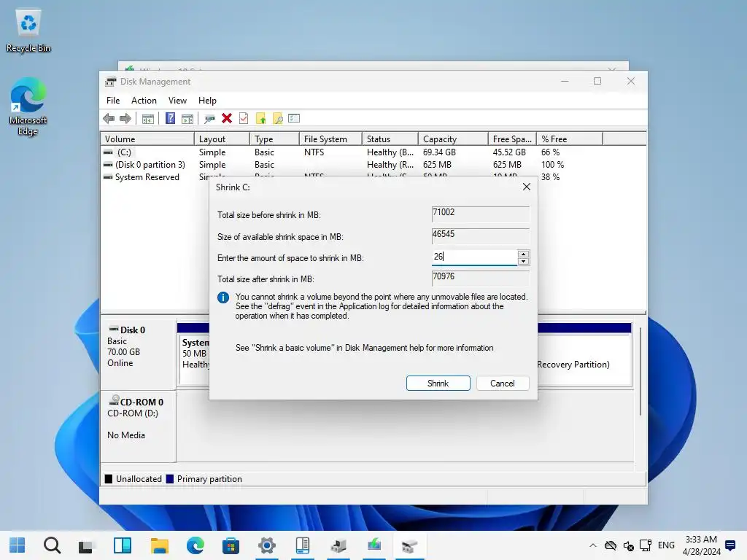
Task: Click the checklist settings toolbar icon
Action: point(294,118)
